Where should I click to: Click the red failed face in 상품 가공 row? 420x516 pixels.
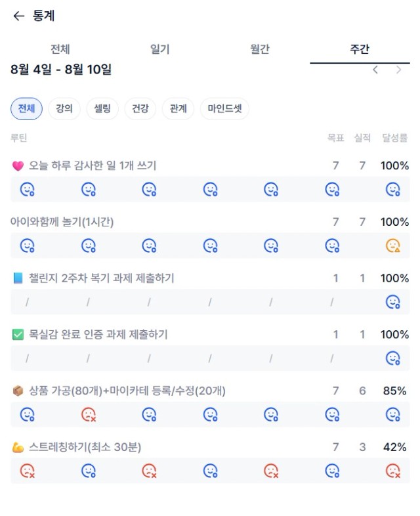[x=89, y=415]
